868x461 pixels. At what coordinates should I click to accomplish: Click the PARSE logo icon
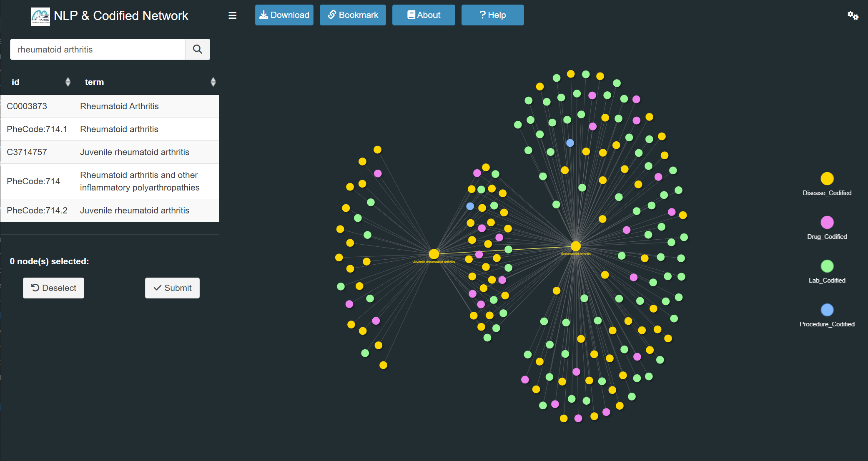point(40,17)
